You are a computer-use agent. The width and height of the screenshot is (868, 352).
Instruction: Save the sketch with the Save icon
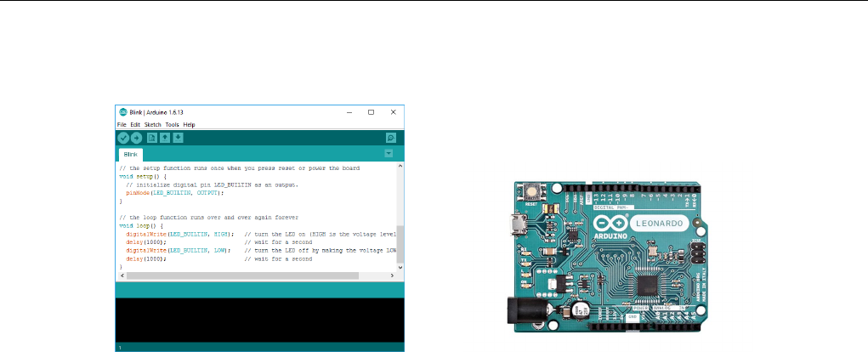(179, 138)
